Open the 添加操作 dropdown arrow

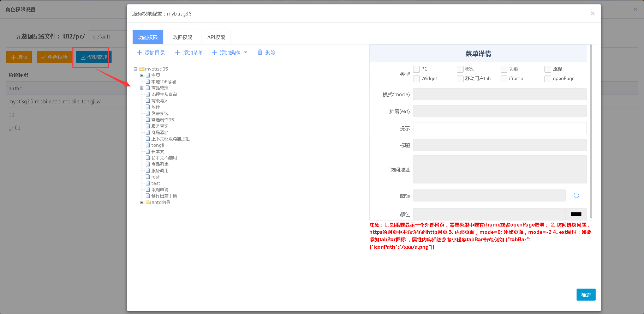pyautogui.click(x=246, y=53)
